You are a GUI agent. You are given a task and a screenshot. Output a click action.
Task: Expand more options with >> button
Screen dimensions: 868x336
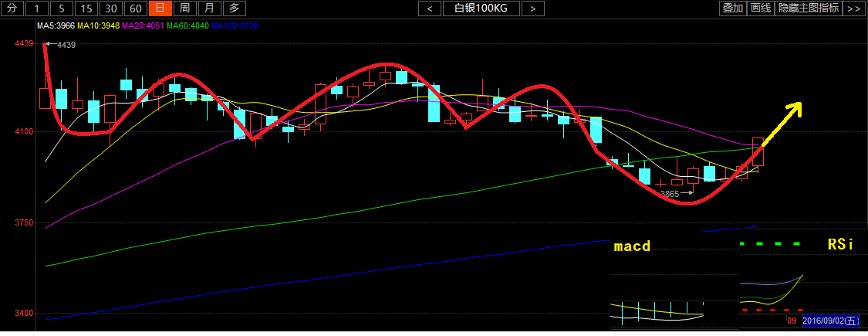tap(853, 8)
